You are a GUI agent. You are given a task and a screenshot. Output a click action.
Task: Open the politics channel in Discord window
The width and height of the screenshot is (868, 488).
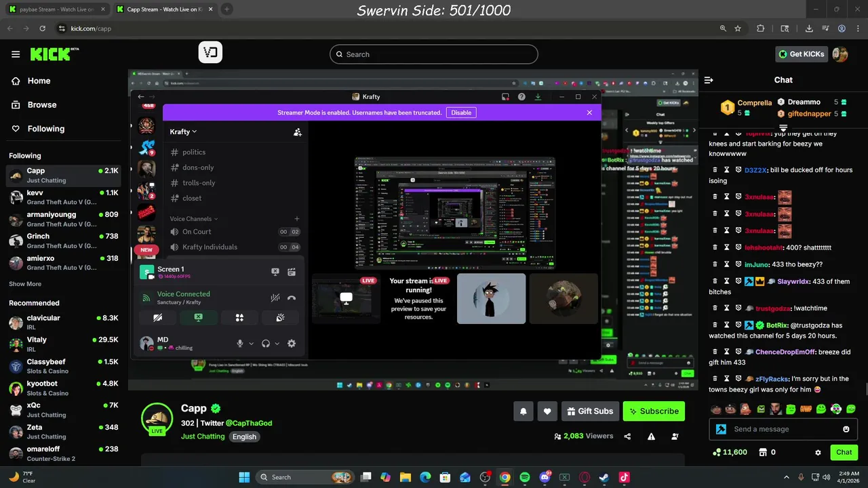tap(194, 152)
